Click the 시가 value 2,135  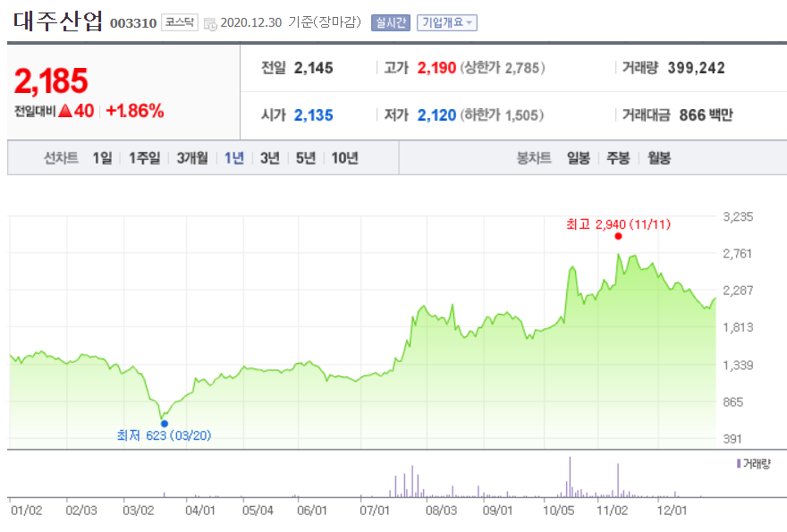click(314, 115)
